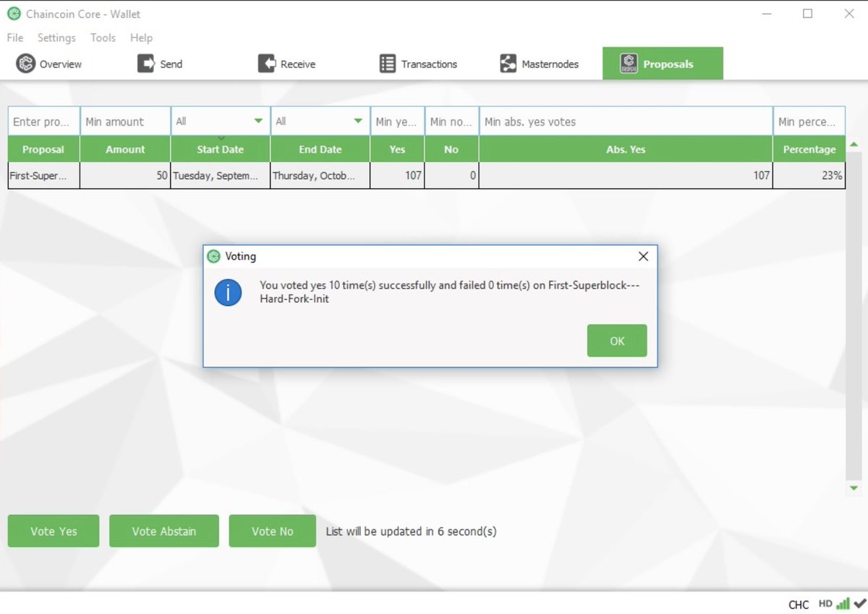This screenshot has height=614, width=868.
Task: Sort by the No column header
Action: 451,150
